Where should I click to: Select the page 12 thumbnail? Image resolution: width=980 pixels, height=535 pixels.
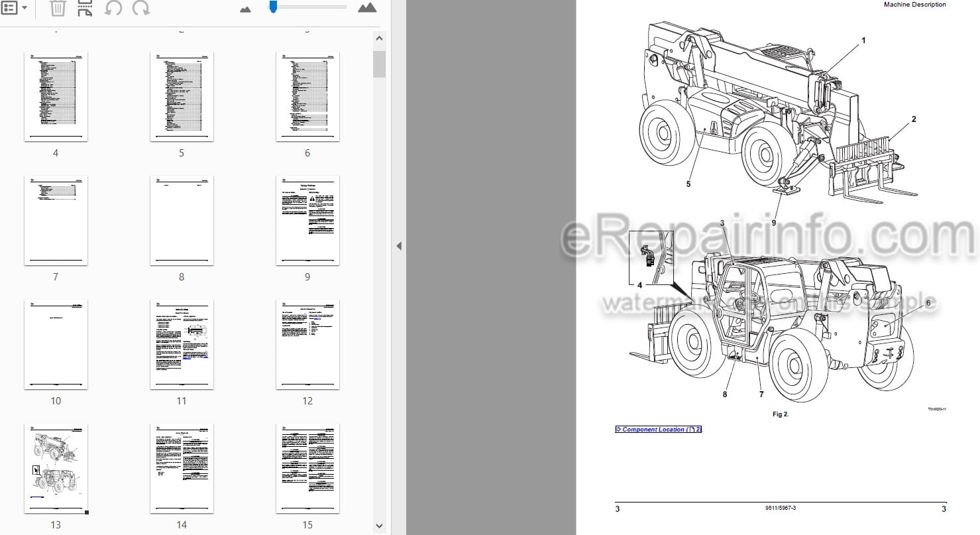307,344
